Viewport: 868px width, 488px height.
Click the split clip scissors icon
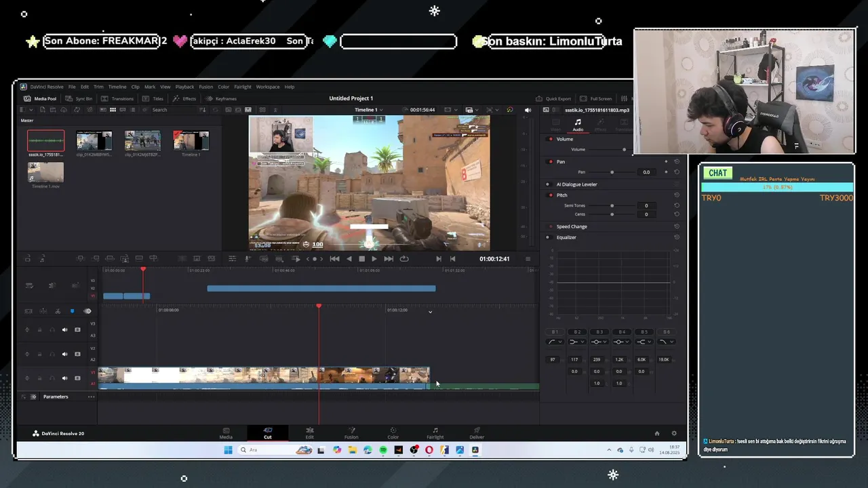click(x=58, y=311)
